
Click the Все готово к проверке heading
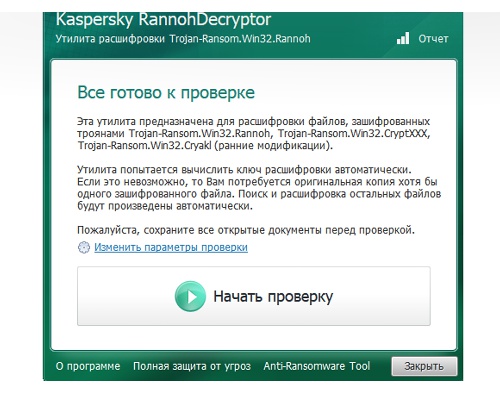click(x=166, y=93)
